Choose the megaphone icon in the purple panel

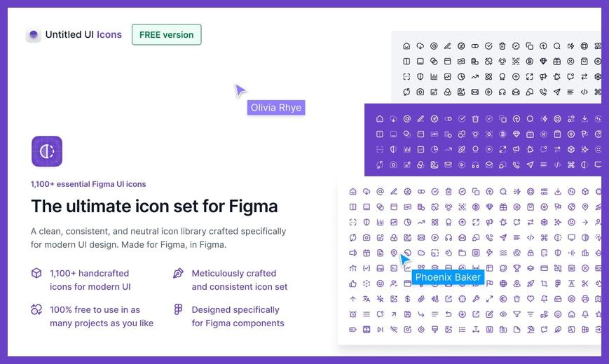coord(516,148)
